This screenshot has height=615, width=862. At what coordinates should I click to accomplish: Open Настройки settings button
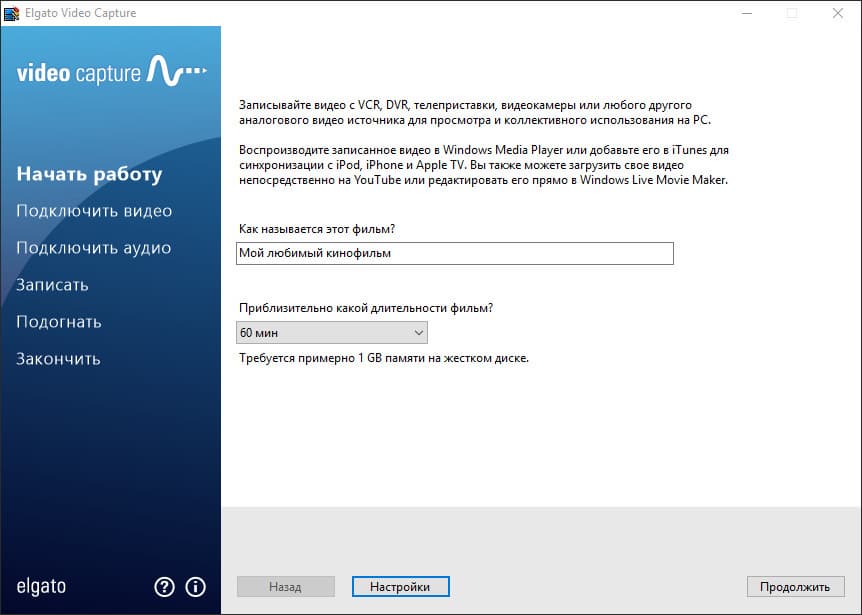tap(400, 586)
